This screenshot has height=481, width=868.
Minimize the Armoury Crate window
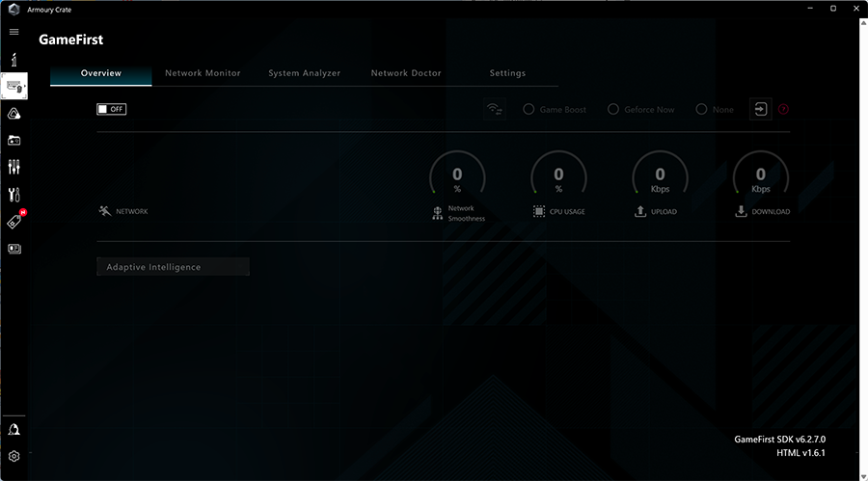coord(810,9)
